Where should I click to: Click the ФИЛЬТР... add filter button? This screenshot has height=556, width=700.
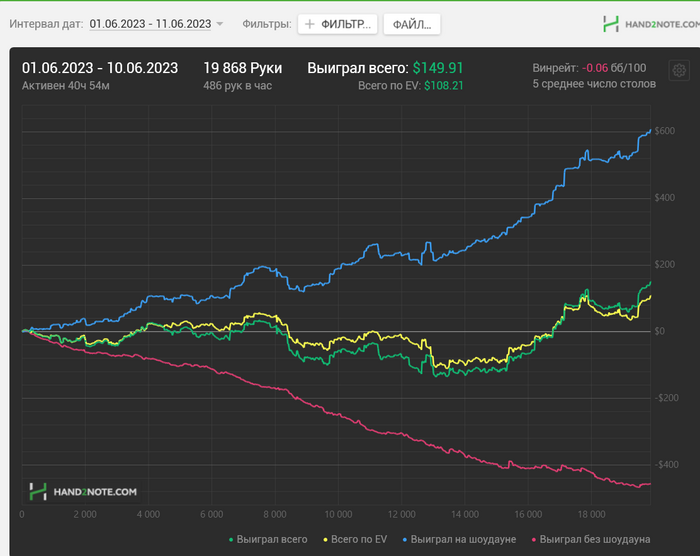(x=338, y=24)
